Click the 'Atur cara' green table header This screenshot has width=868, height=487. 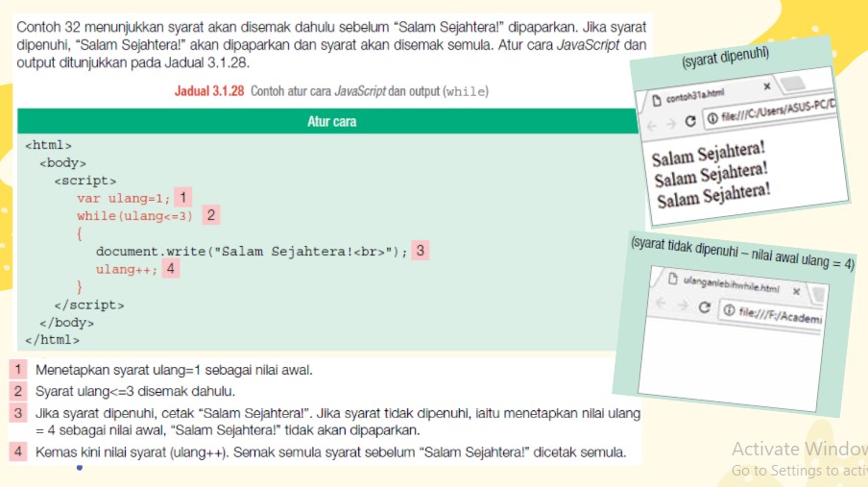click(x=327, y=121)
